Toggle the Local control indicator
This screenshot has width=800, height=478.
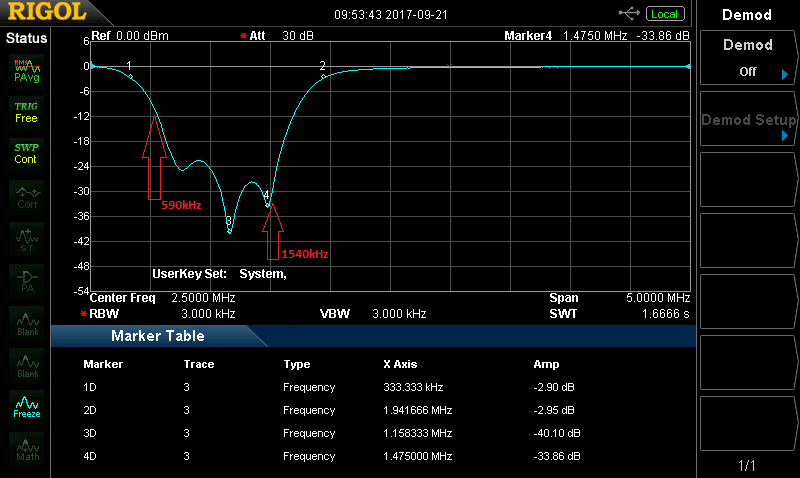[x=663, y=14]
